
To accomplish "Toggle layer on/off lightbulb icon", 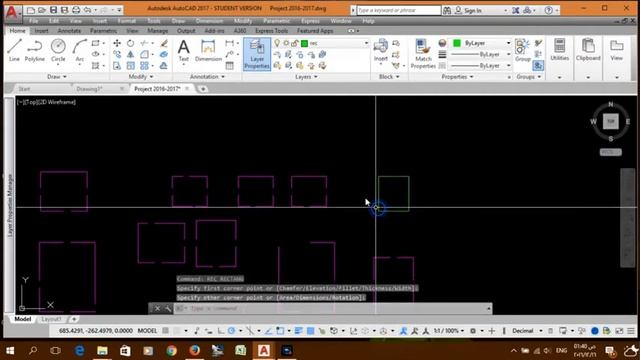I will point(277,43).
